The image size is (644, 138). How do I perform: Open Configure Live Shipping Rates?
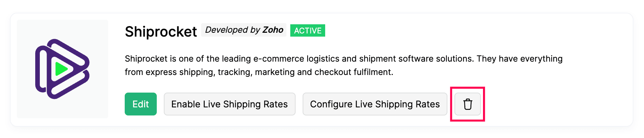click(375, 104)
